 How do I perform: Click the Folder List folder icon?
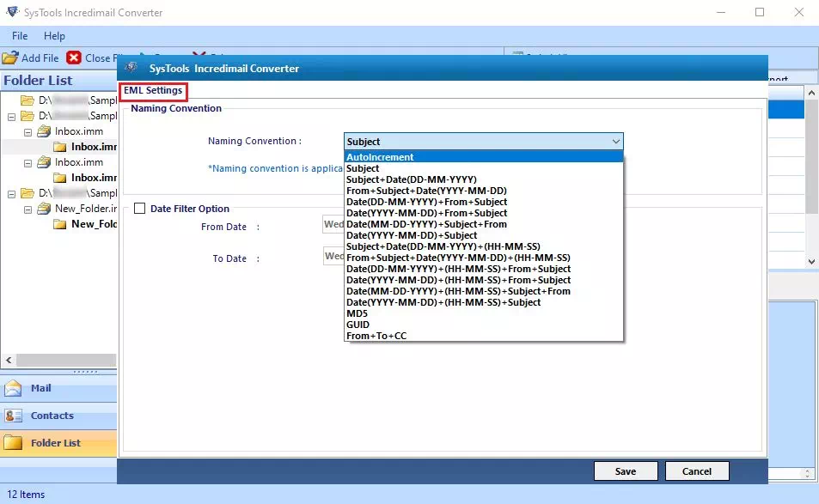coord(13,443)
